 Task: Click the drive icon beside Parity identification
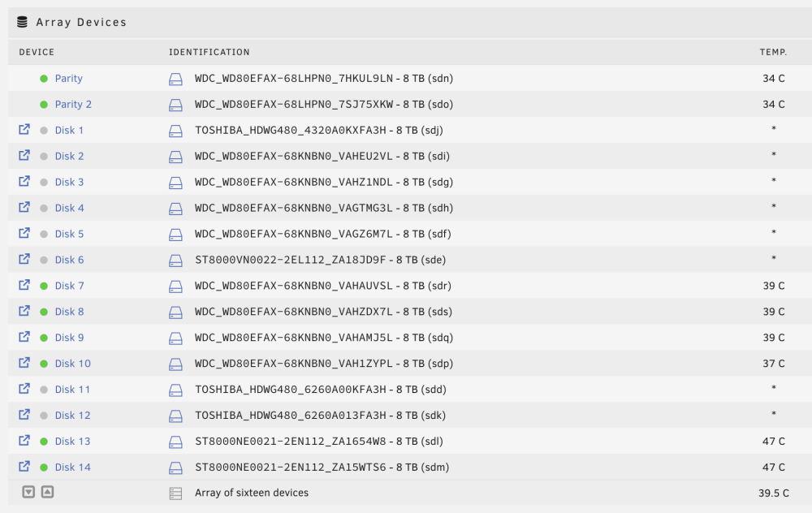click(x=175, y=79)
